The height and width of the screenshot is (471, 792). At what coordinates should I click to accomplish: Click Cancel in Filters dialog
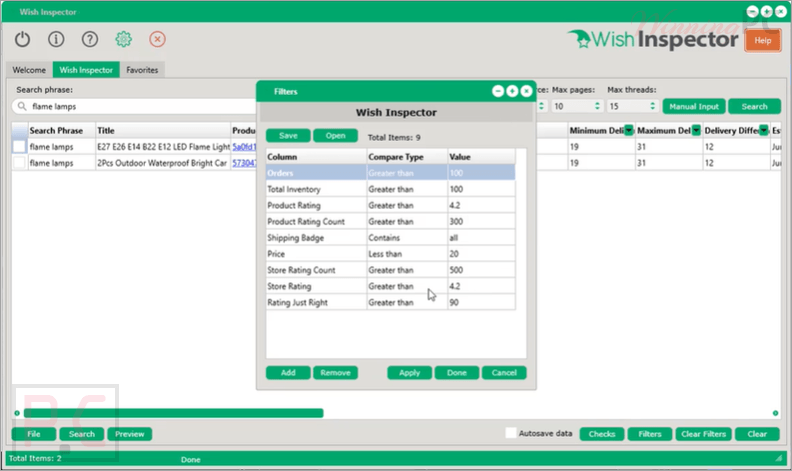(504, 372)
